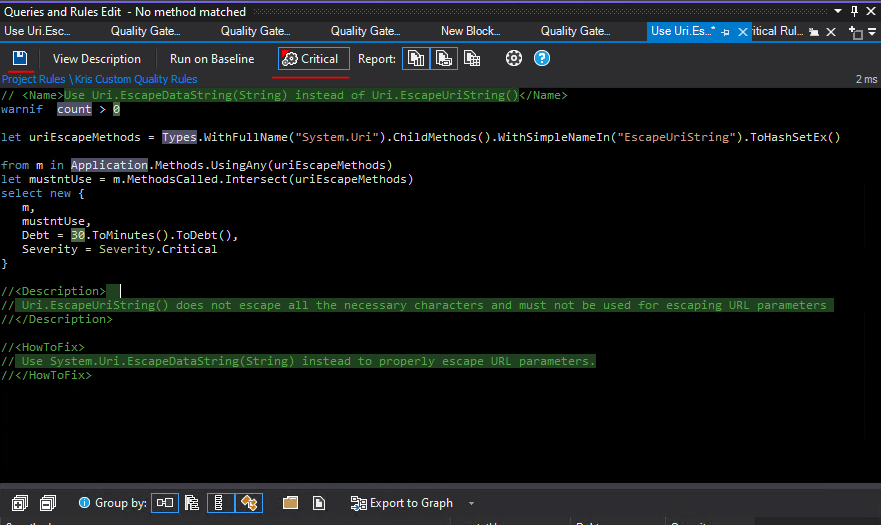The image size is (881, 525).
Task: Open the window position dropdown in the title bar
Action: 838,11
